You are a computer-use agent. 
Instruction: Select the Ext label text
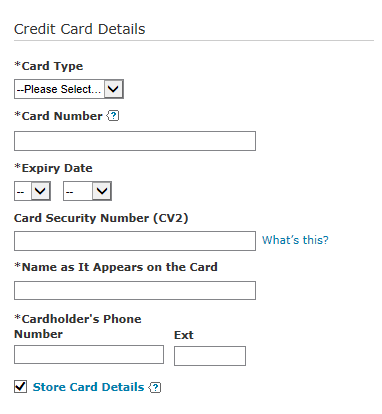pyautogui.click(x=184, y=335)
